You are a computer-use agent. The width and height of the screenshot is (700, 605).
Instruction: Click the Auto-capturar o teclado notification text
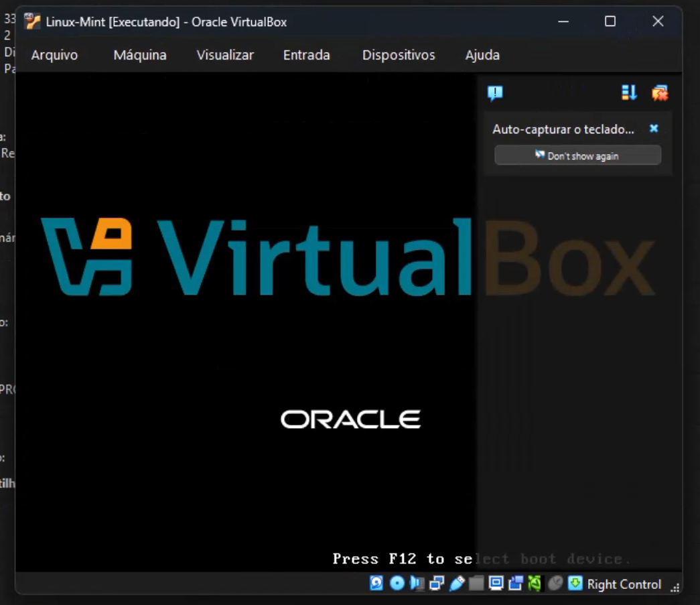(x=563, y=129)
